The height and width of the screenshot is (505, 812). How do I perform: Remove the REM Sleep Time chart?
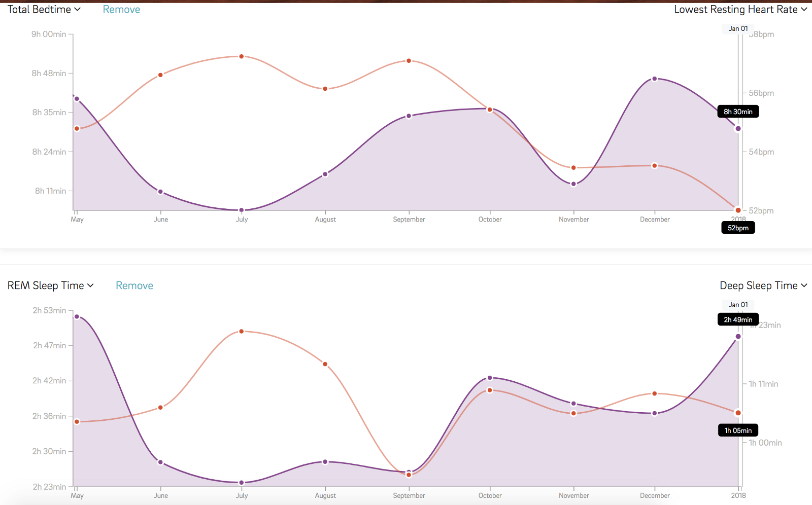[x=134, y=285]
